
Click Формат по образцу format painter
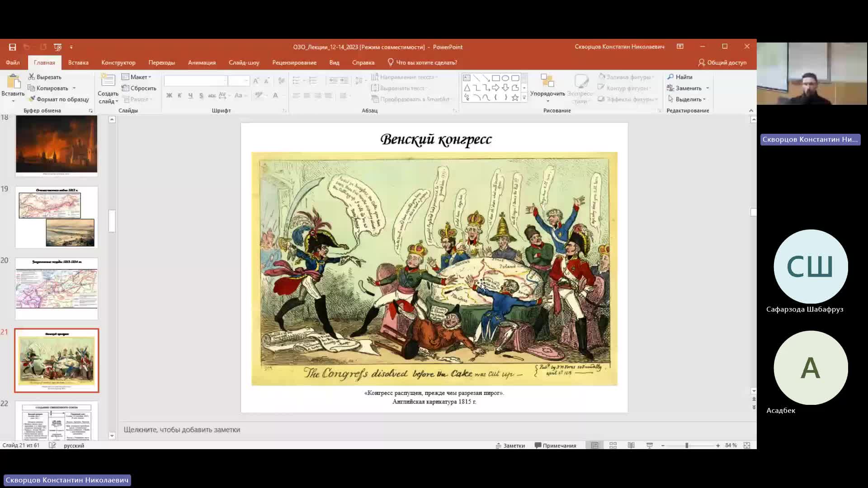point(59,99)
